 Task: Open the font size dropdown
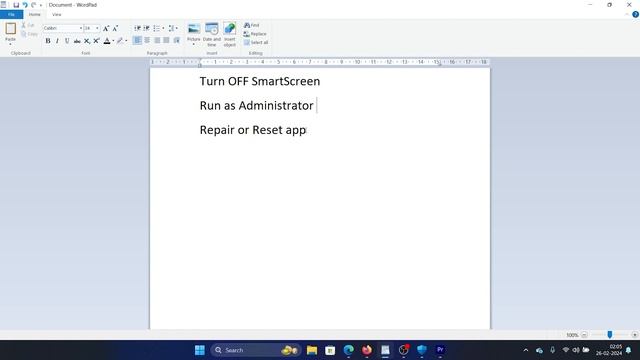click(x=97, y=28)
